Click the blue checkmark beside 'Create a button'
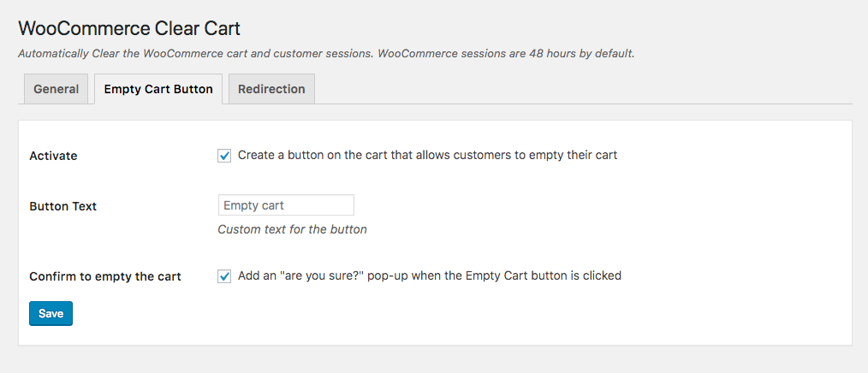The image size is (868, 373). tap(224, 156)
